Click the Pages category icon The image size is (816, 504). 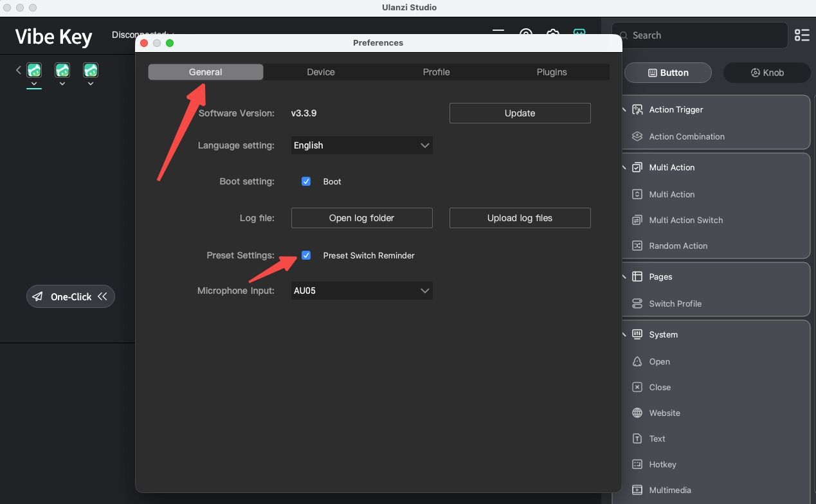637,276
